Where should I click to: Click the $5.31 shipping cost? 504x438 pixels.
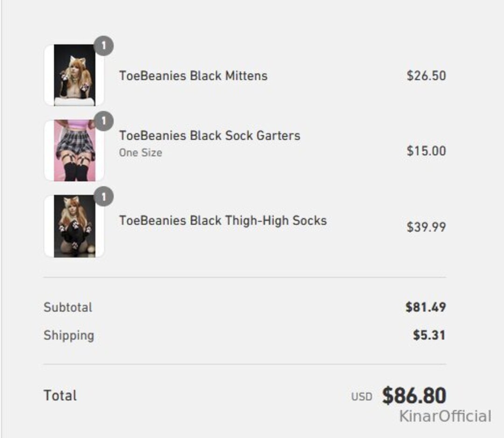[429, 335]
